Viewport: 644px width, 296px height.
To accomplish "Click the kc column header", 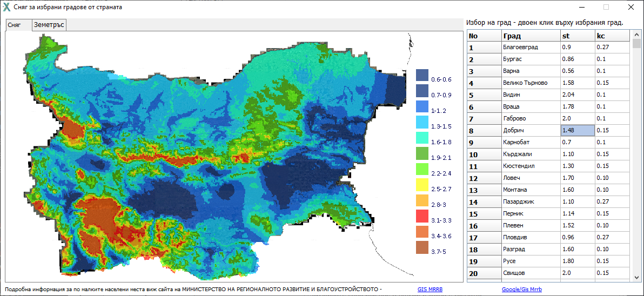I will [612, 36].
